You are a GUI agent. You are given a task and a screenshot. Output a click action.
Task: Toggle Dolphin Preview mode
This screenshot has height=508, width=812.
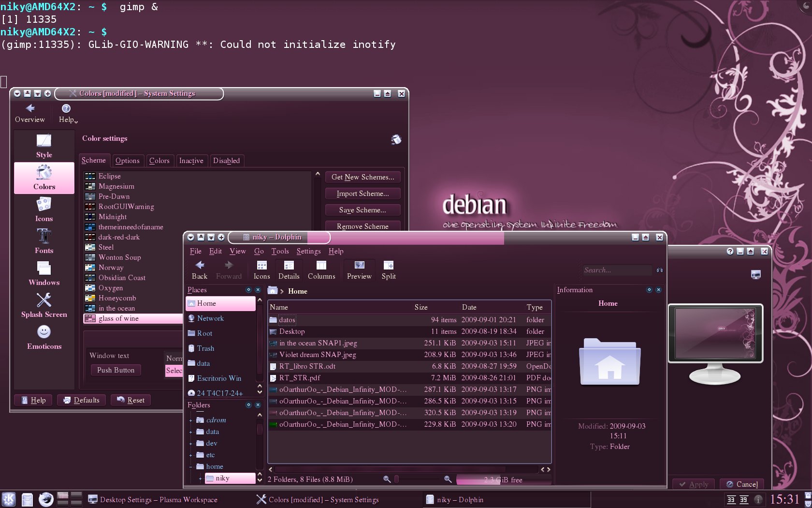pyautogui.click(x=359, y=270)
